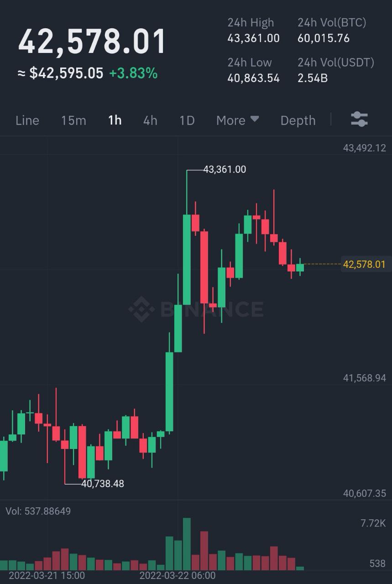Tap the 24h Vol(USDT) 2.54B statistic
Image resolution: width=392 pixels, height=584 pixels.
coord(336,70)
